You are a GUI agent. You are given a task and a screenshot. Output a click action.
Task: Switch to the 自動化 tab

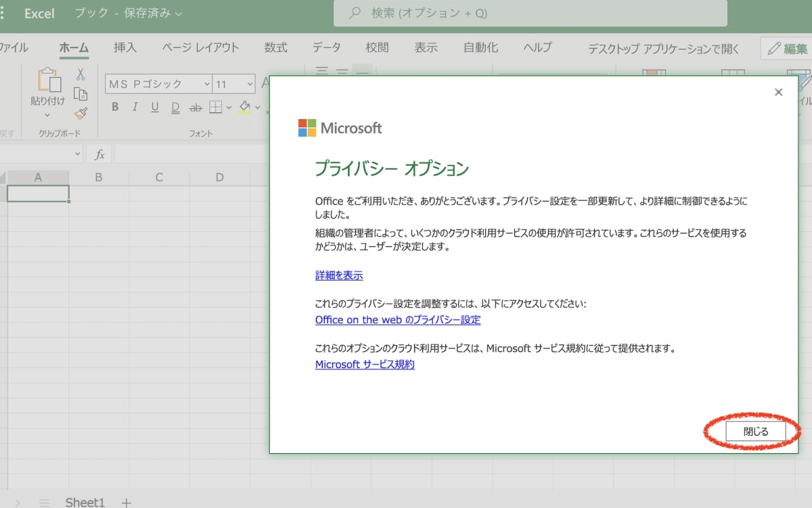pyautogui.click(x=480, y=47)
